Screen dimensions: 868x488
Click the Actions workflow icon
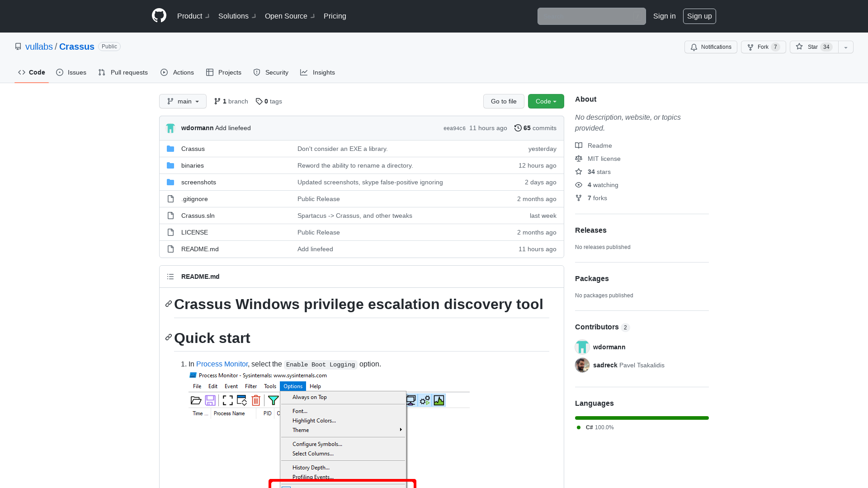click(165, 72)
